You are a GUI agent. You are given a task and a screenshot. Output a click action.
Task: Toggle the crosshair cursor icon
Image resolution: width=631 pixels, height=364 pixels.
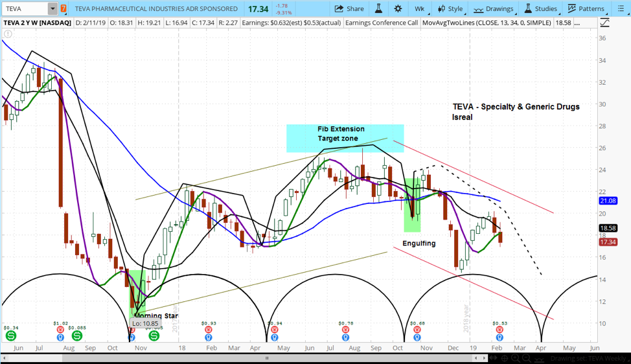[505, 358]
